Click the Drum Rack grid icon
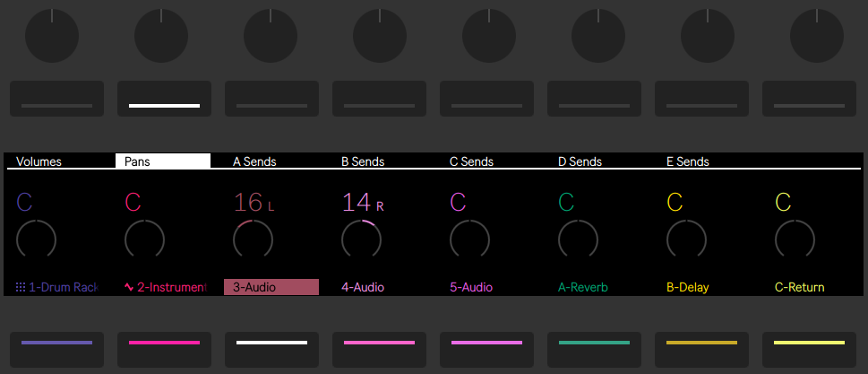Screen dimensions: 868x374 click(21, 288)
